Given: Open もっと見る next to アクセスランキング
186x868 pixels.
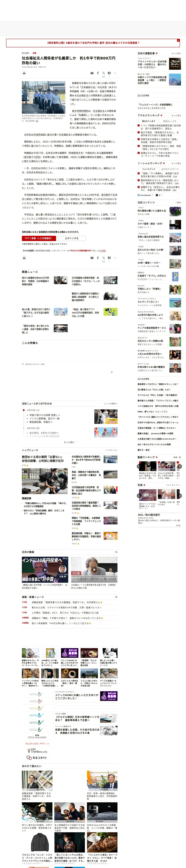Looking at the screenshot, I should [x=176, y=115].
